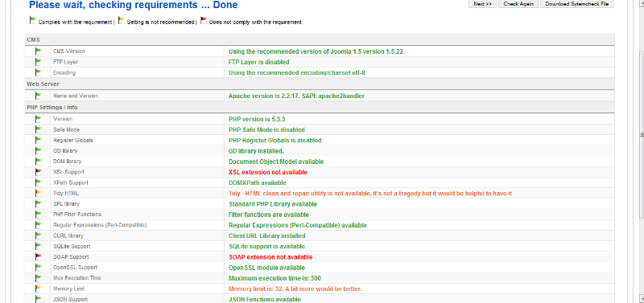Click the 'Apache version is 2.2.17' text

296,96
